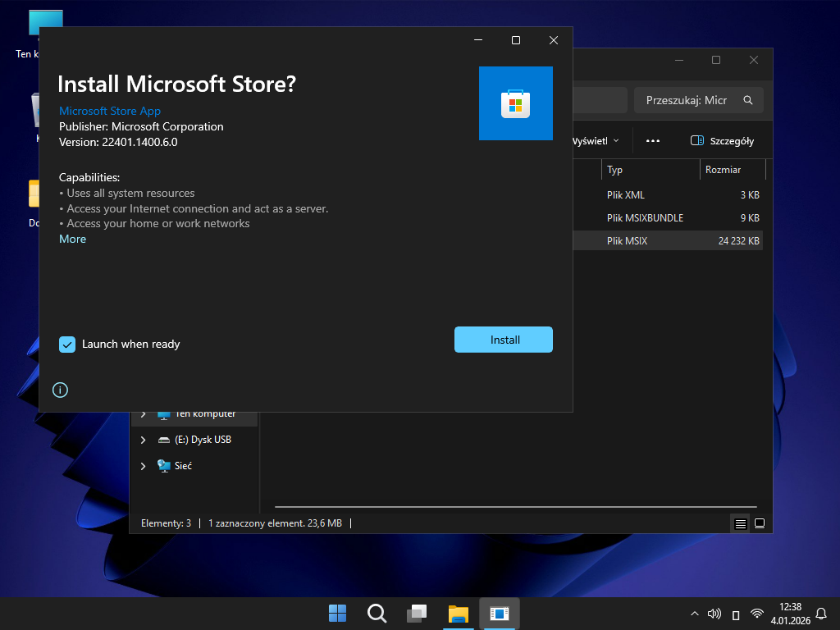Viewport: 840px width, 630px height.
Task: Uncheck Launch when ready checkbox
Action: tap(67, 344)
